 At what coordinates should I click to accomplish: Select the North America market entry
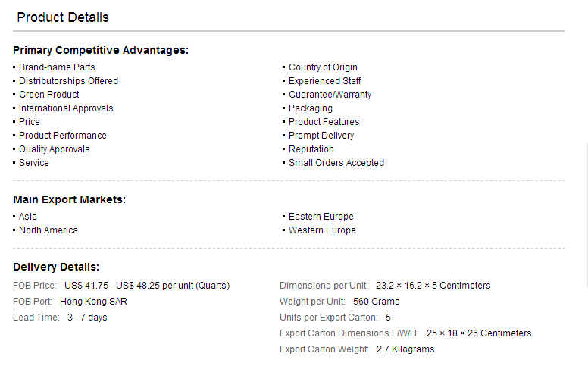tap(48, 230)
